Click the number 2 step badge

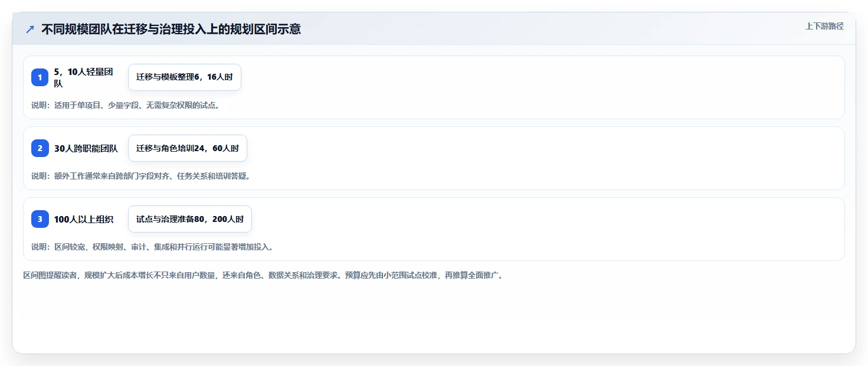[x=40, y=148]
